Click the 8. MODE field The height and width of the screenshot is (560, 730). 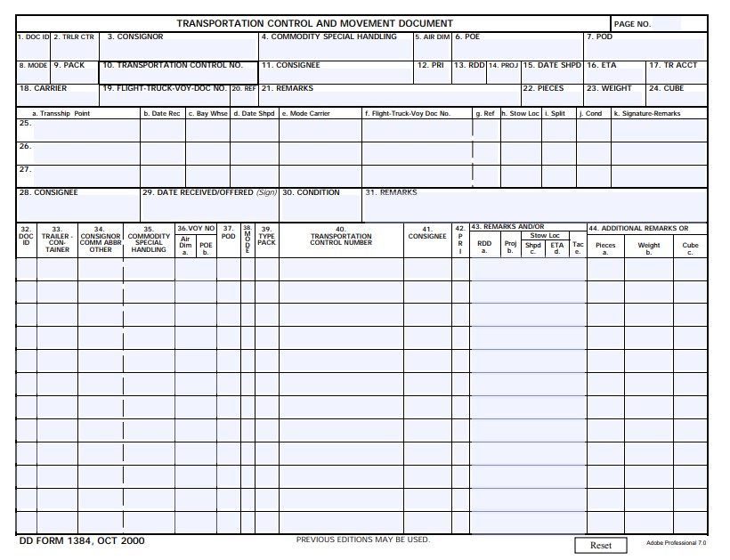33,76
